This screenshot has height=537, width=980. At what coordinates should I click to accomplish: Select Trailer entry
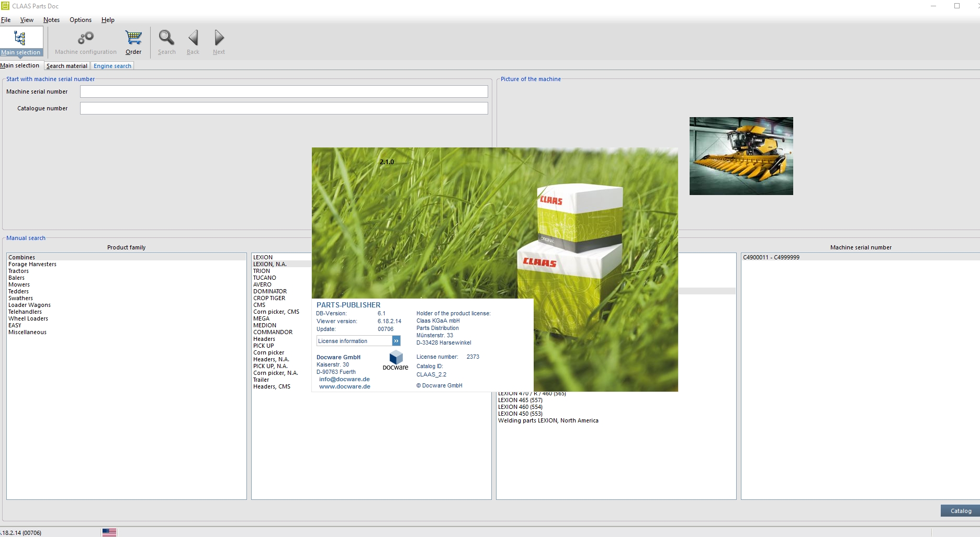(282, 380)
